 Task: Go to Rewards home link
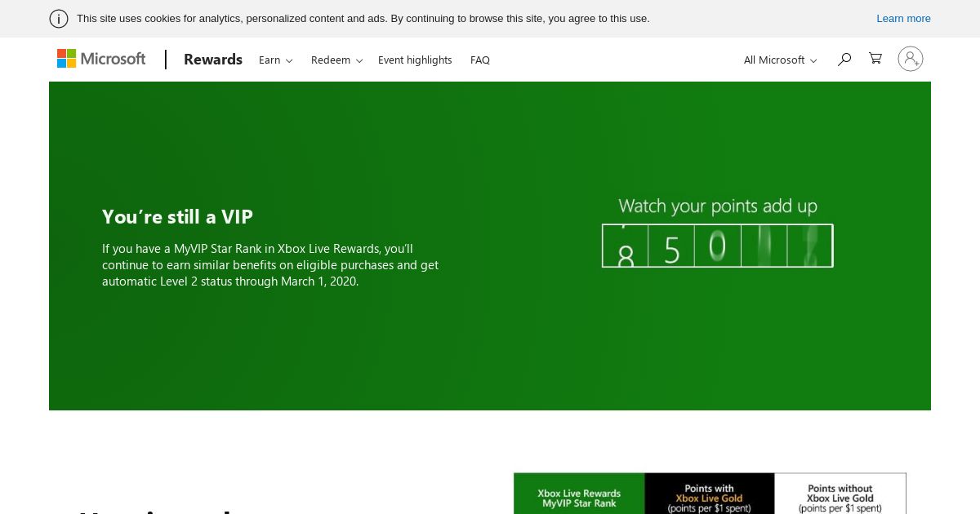[213, 59]
